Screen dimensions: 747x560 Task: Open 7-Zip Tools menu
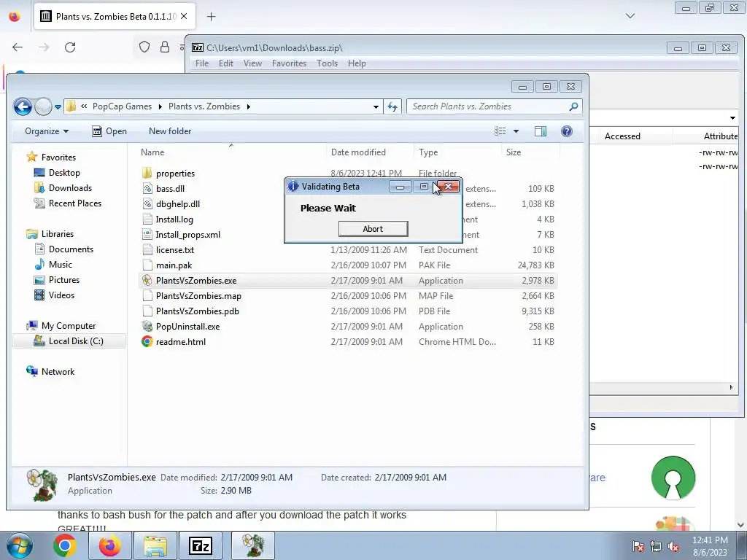point(328,63)
